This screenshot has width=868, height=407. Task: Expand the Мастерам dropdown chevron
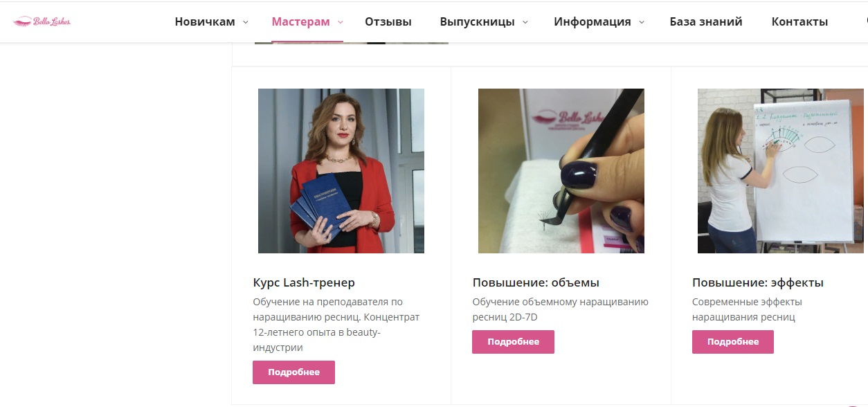coord(340,22)
